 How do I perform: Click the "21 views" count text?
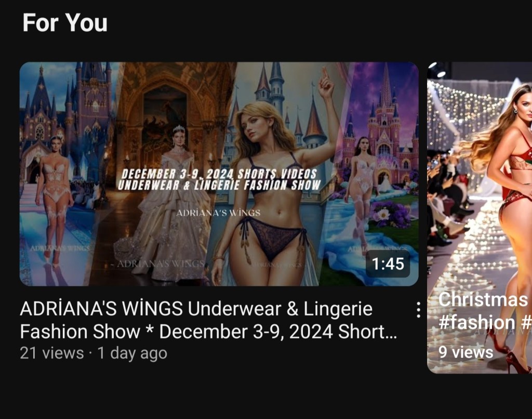(52, 353)
